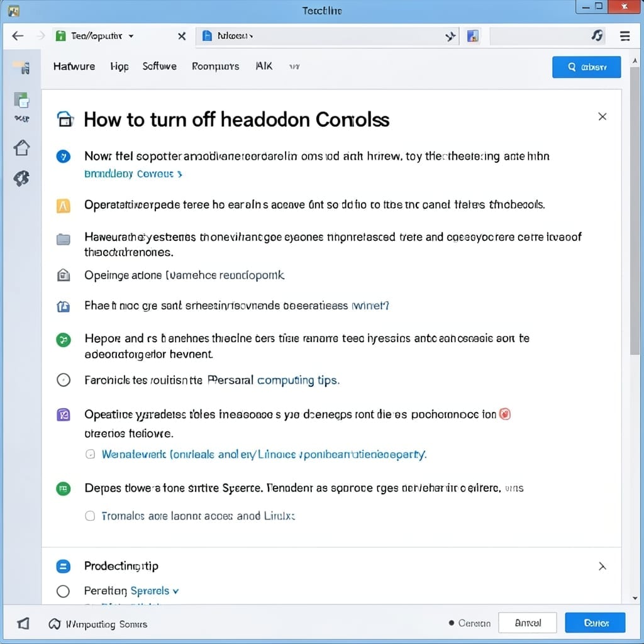Click the purple icon beside Opeatiıce paragraph

point(64,415)
